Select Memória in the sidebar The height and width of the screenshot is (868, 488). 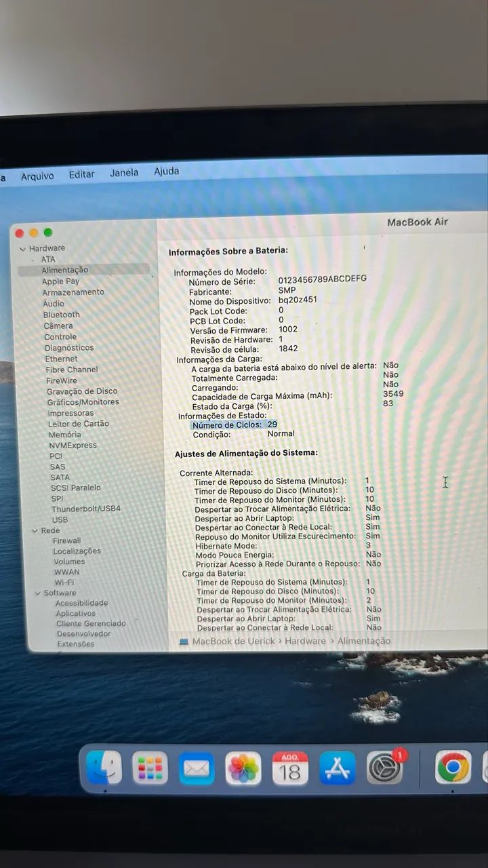(64, 435)
